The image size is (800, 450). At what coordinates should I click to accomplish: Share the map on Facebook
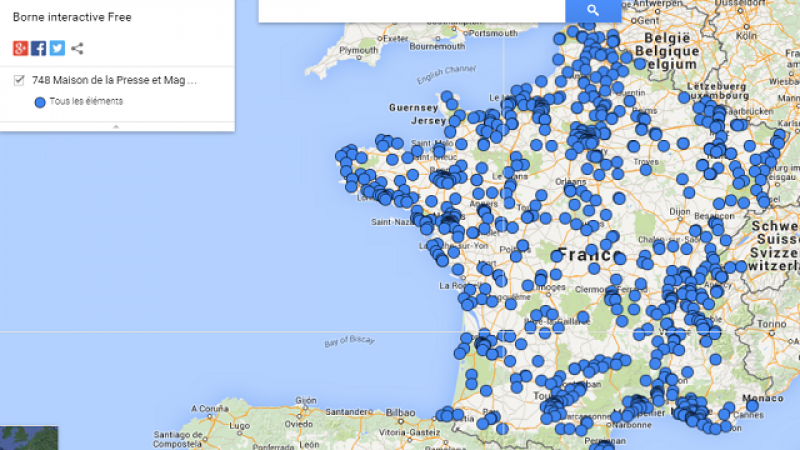(38, 48)
